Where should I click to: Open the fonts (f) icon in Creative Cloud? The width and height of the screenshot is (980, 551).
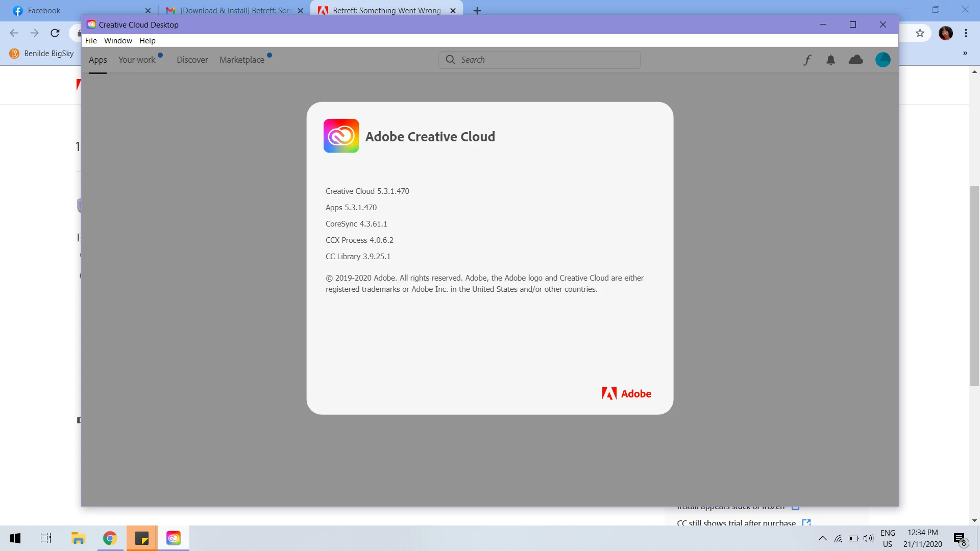tap(807, 60)
